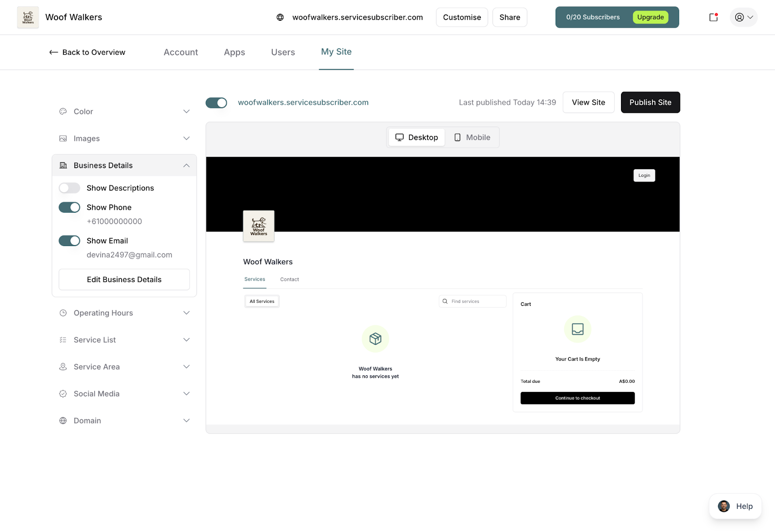Expand the Operating Hours section chevron

point(186,313)
